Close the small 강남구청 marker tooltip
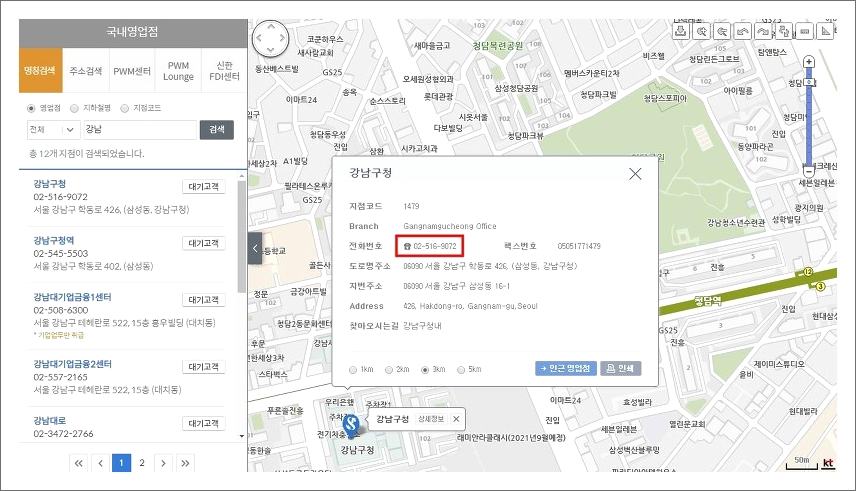 (x=456, y=419)
